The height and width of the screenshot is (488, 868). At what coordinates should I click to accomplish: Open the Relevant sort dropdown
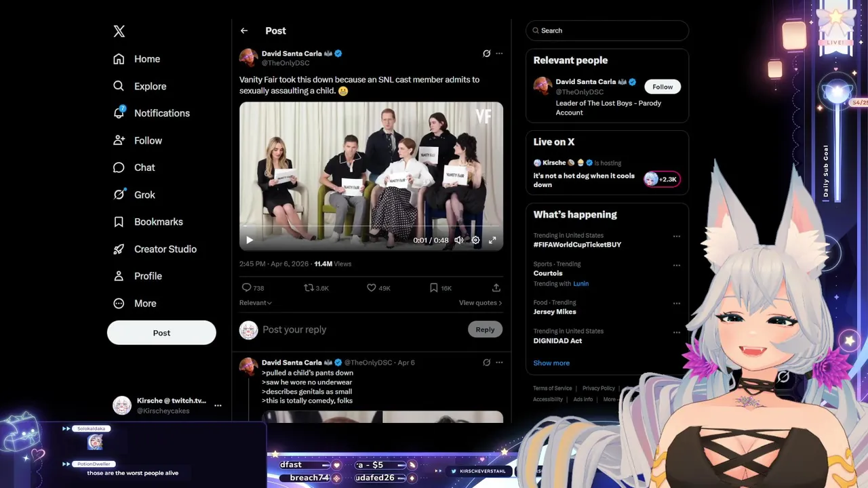coord(256,303)
